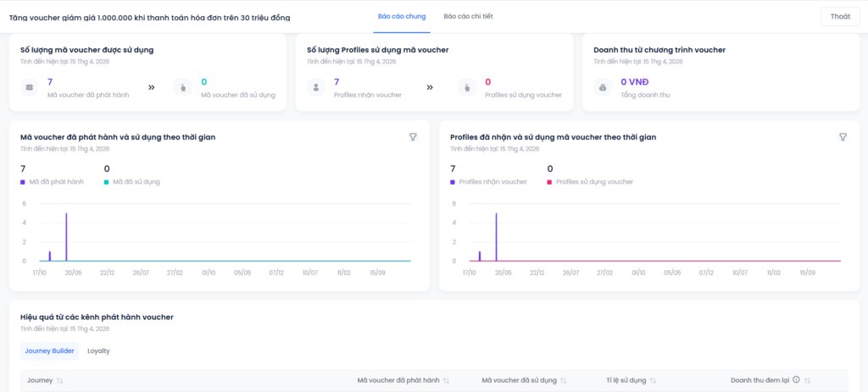This screenshot has height=392, width=868.
Task: Click the tall purple spike in voucher chart
Action: (66, 237)
